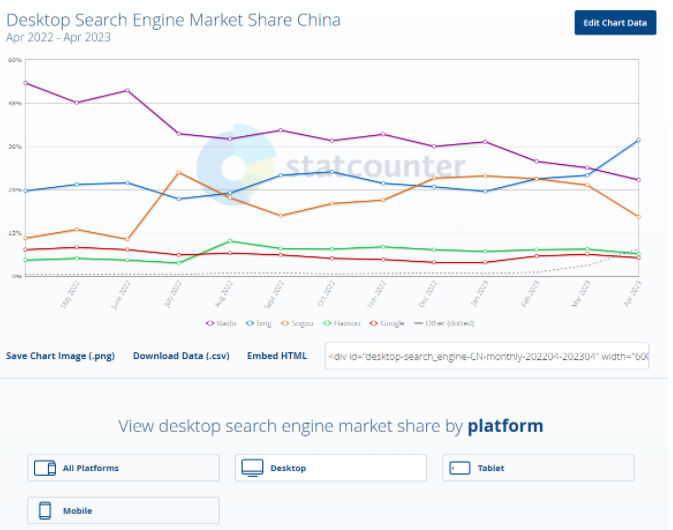Click the 'Apr 2022 - Apr 2023' date range text
The image size is (673, 530).
point(59,38)
